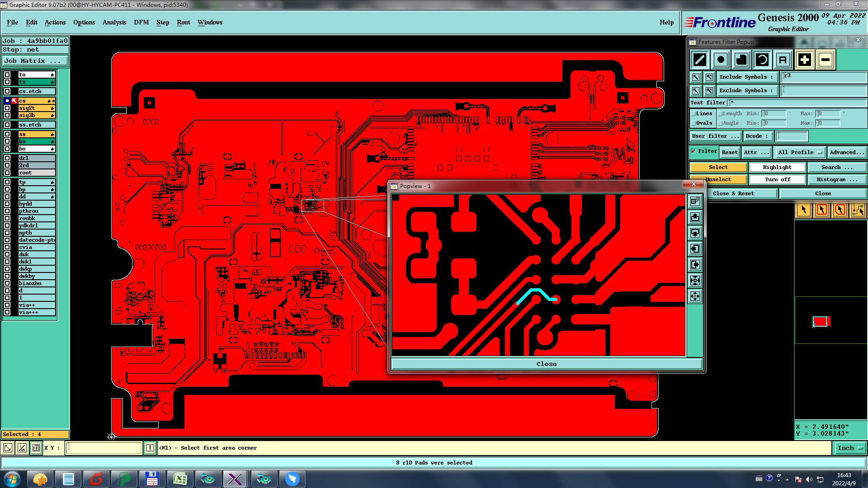Viewport: 868px width, 488px height.
Task: Click the text feature filter icon
Action: (783, 60)
